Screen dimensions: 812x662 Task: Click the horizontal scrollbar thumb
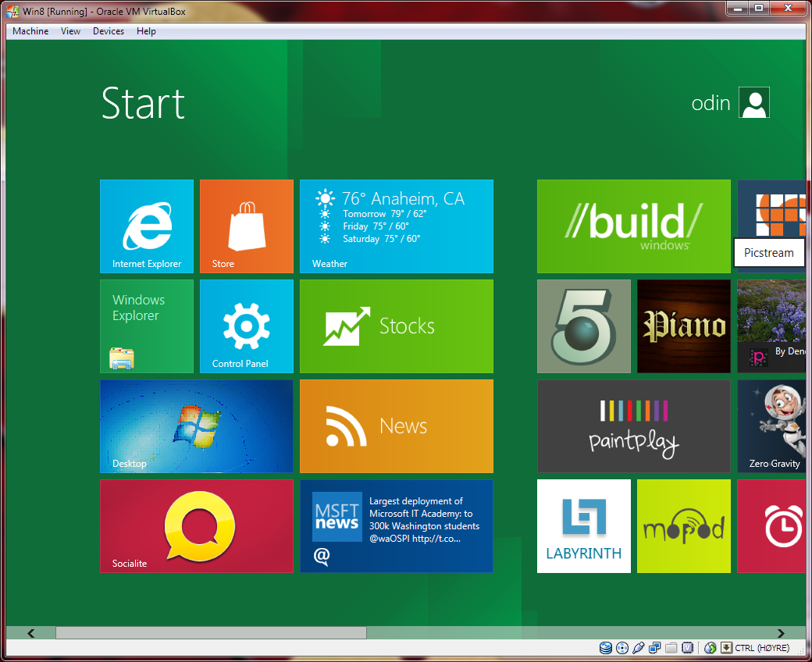[x=212, y=633]
